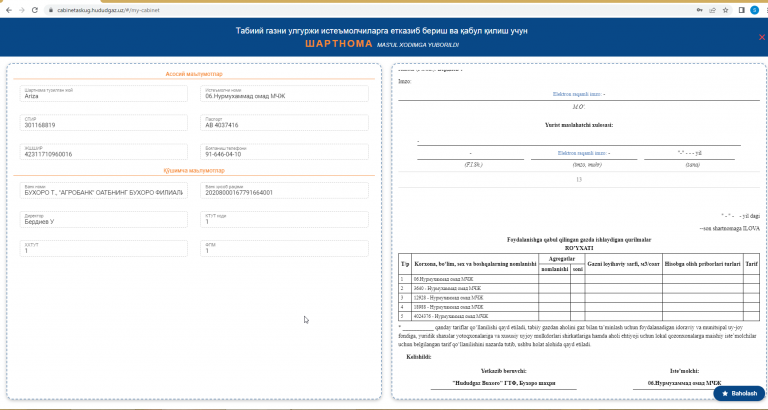The image size is (768, 410).
Task: Click the address bar URL
Action: (107, 10)
